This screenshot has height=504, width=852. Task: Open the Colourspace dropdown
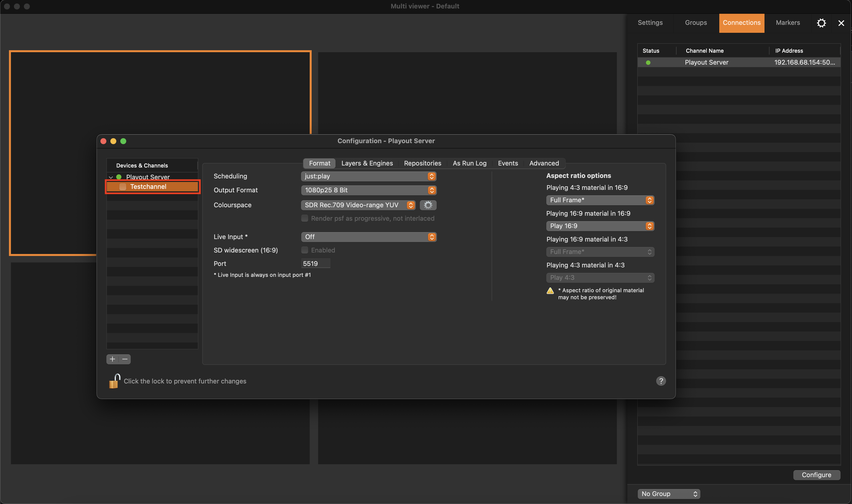click(x=358, y=205)
